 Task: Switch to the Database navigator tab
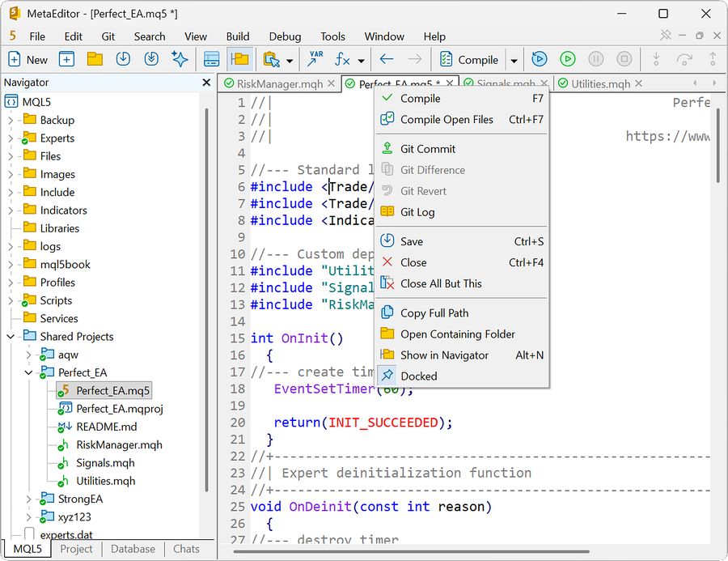coord(133,549)
